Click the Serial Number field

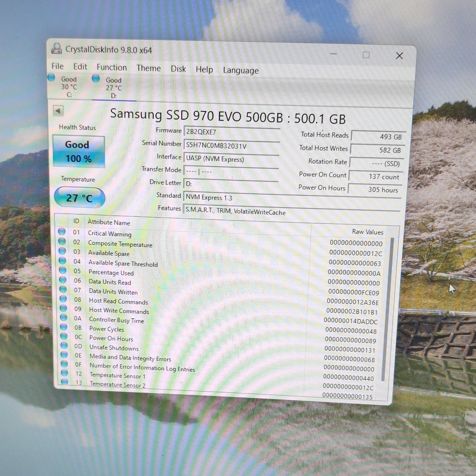click(x=232, y=146)
